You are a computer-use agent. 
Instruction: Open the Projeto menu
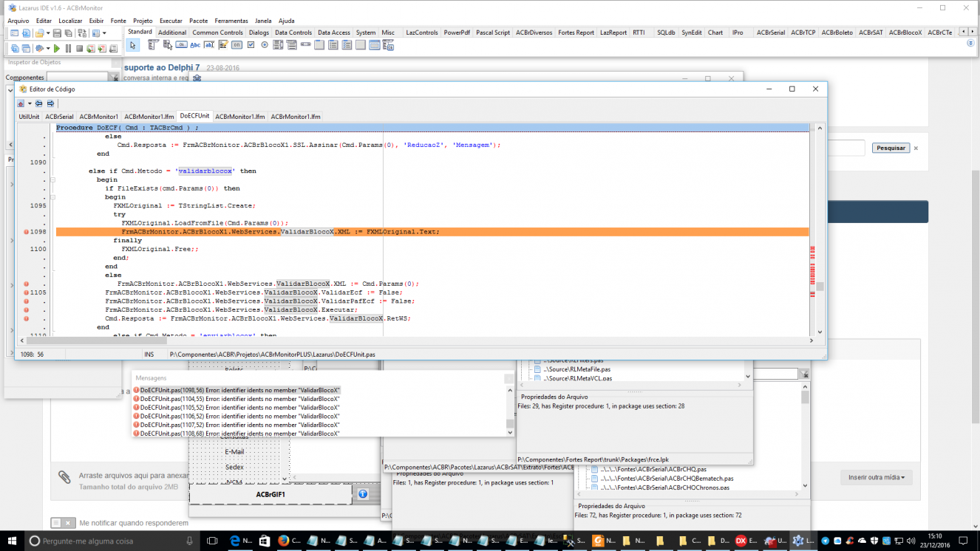[x=143, y=21]
